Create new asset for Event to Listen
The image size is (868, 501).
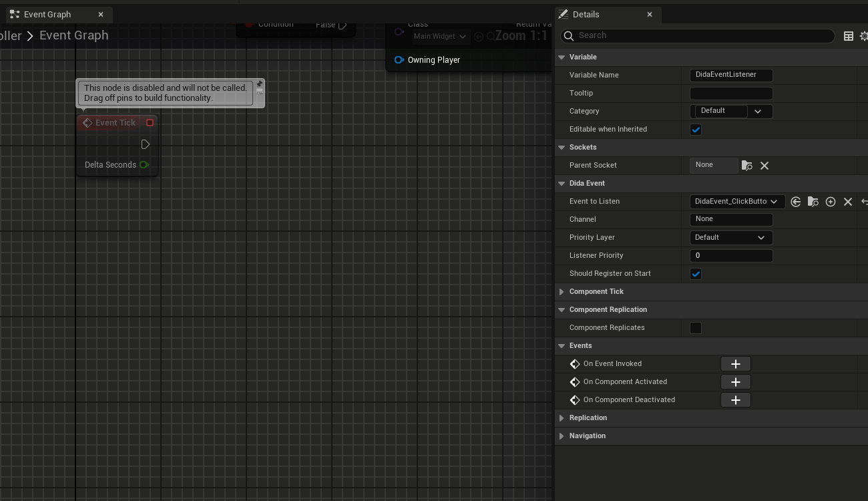(x=831, y=202)
